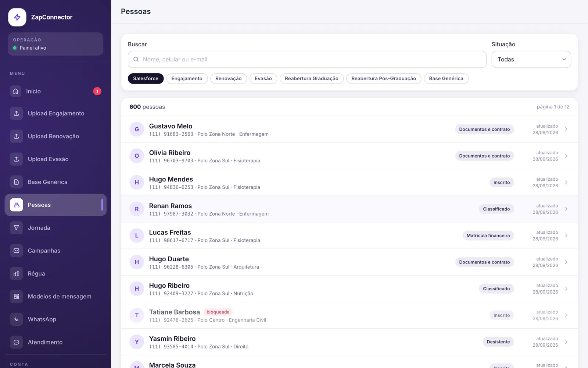Click the Upload Engajamento upload icon
588x368 pixels.
[x=16, y=113]
